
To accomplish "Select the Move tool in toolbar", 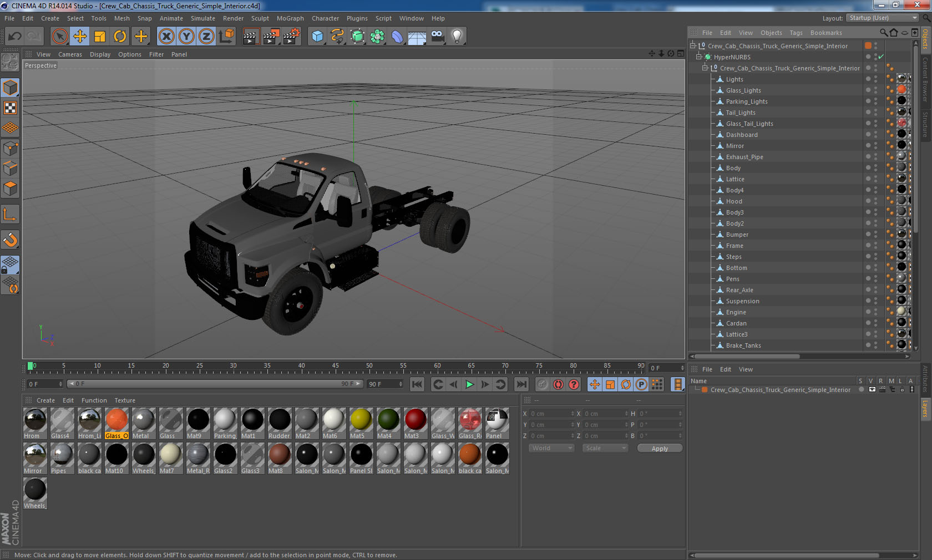I will coord(80,37).
